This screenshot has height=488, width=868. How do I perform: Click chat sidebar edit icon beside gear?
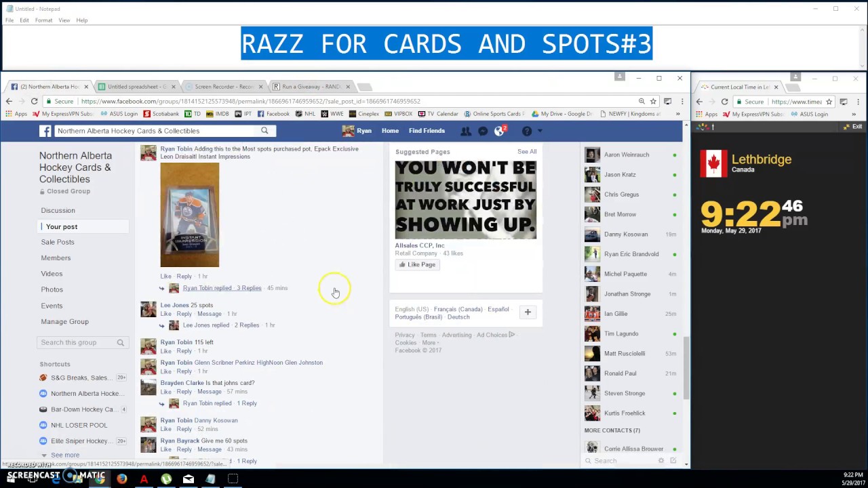point(673,461)
